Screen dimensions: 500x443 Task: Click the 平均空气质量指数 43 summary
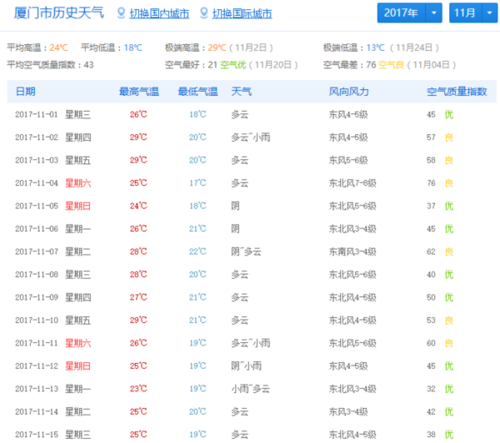coord(50,65)
